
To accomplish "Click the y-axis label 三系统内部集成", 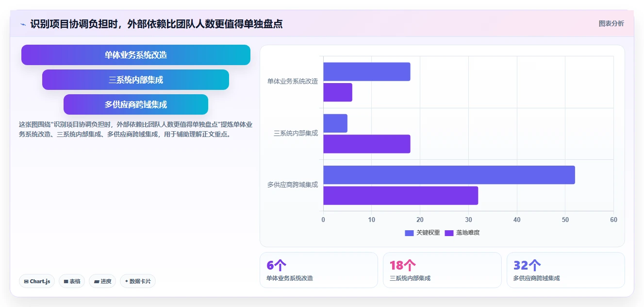I will 296,133.
